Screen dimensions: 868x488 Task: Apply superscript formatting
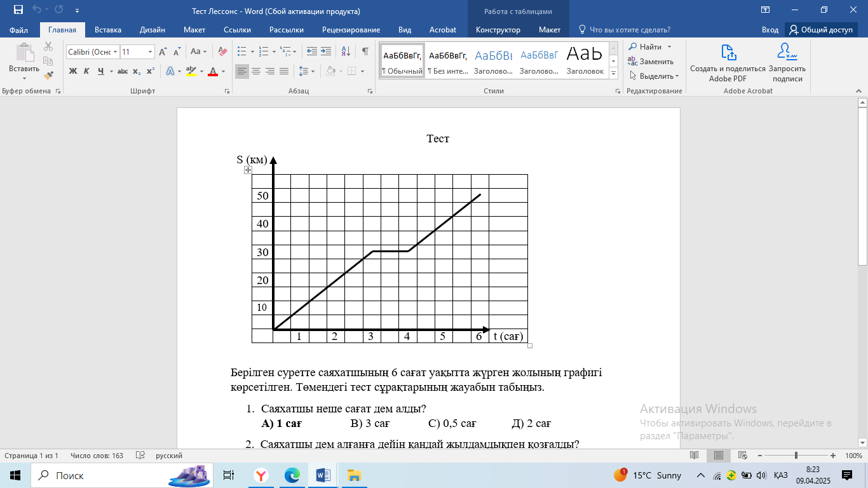[x=151, y=71]
